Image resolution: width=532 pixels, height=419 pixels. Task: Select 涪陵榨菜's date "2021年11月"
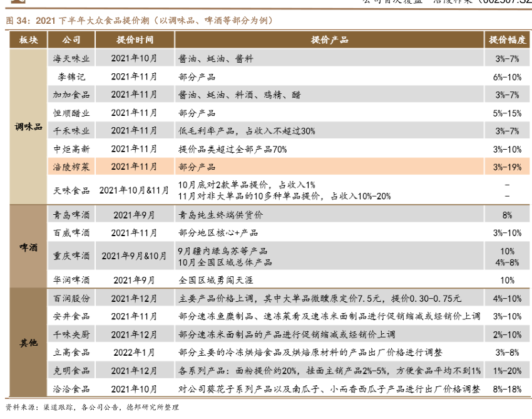click(134, 167)
